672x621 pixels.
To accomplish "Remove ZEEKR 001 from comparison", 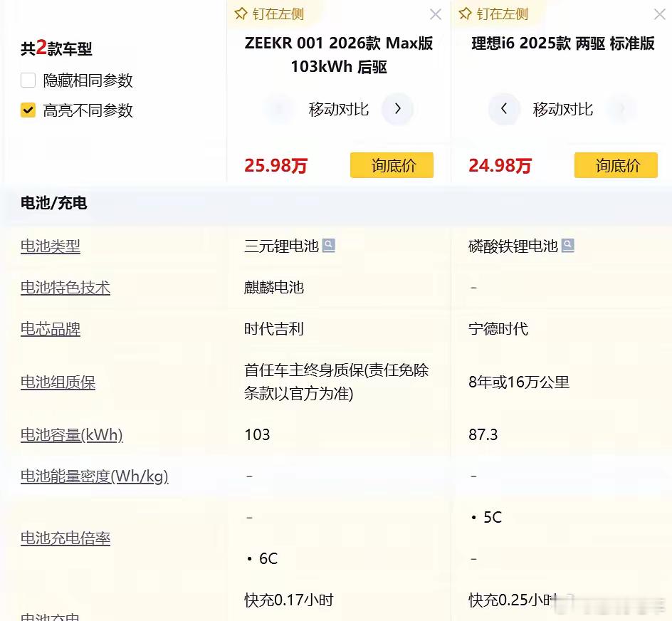I will [436, 14].
